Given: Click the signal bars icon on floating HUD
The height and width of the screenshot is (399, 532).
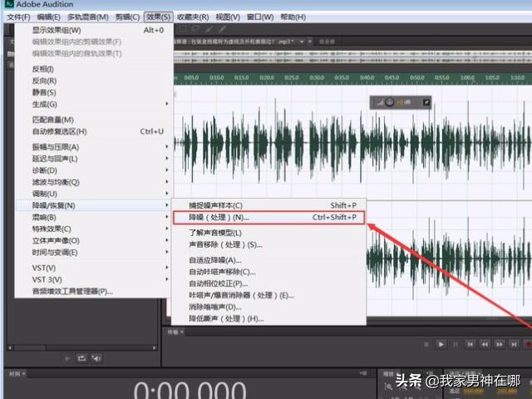Looking at the screenshot, I should pyautogui.click(x=379, y=102).
